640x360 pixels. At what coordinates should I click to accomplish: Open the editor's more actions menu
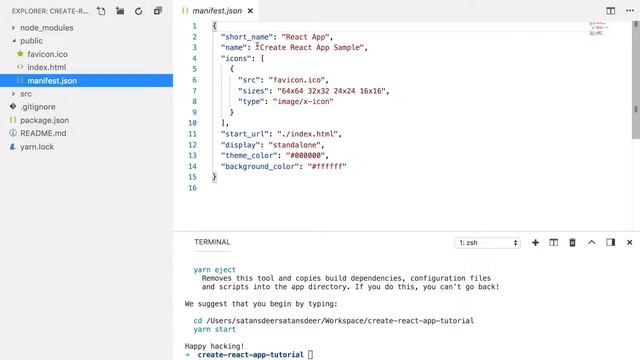tap(630, 11)
